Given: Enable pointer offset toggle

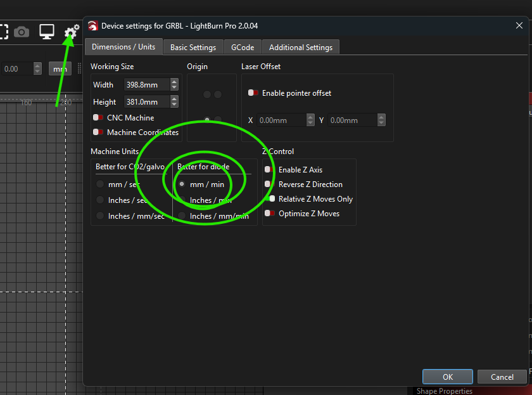Looking at the screenshot, I should 253,93.
